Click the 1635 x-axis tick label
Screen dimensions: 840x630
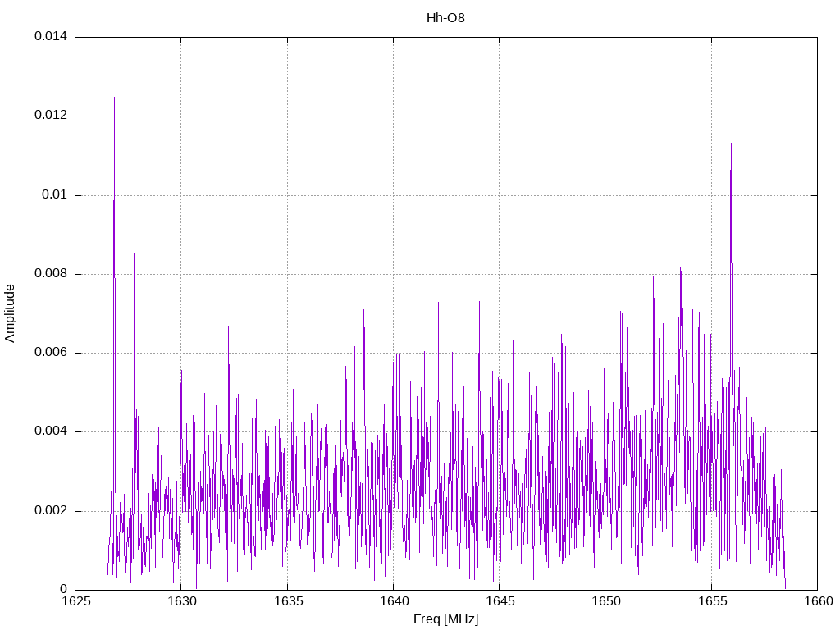pyautogui.click(x=287, y=602)
